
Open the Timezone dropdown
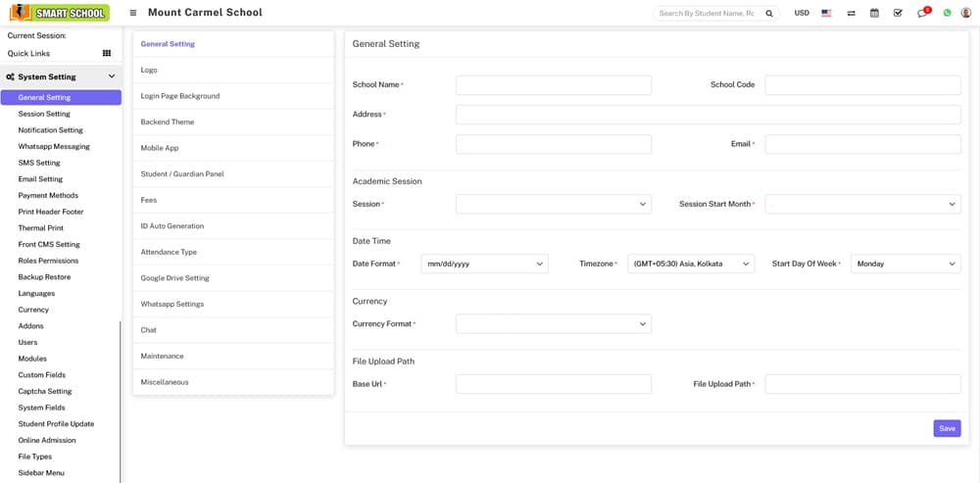pos(691,264)
